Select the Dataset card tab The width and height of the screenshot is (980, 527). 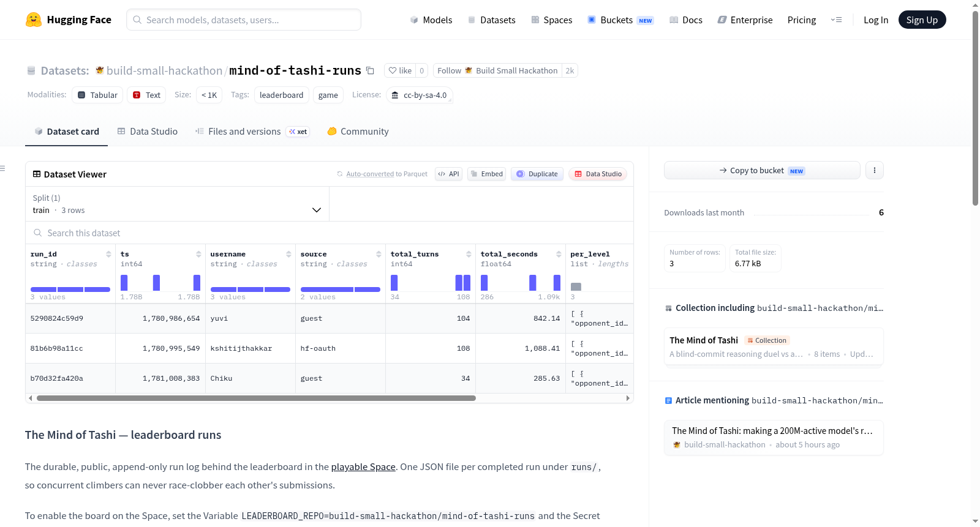coord(66,131)
